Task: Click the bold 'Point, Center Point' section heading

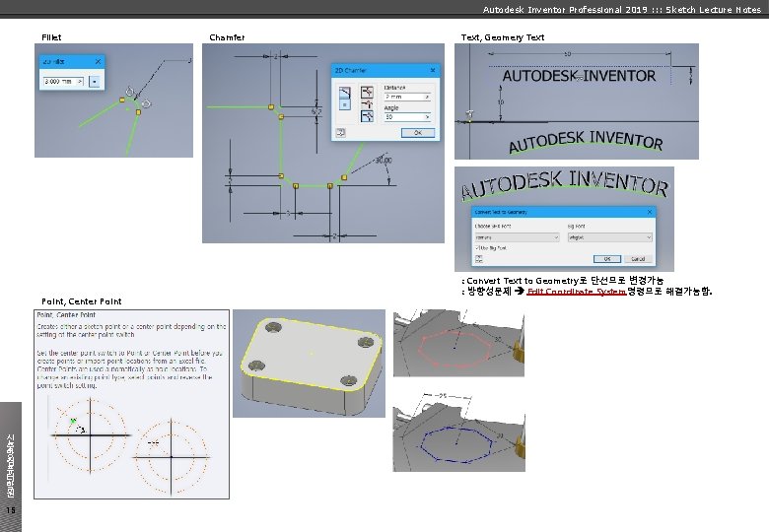Action: [82, 301]
